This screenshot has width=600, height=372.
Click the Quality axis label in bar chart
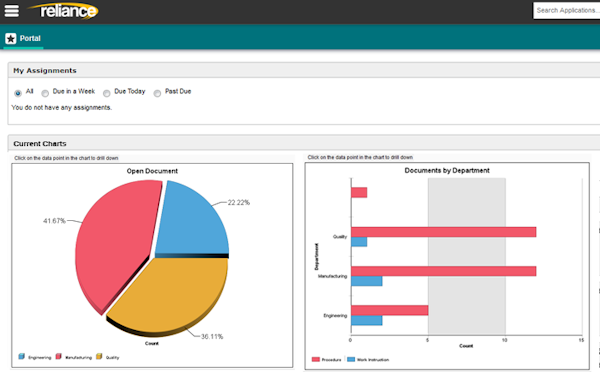pyautogui.click(x=340, y=237)
